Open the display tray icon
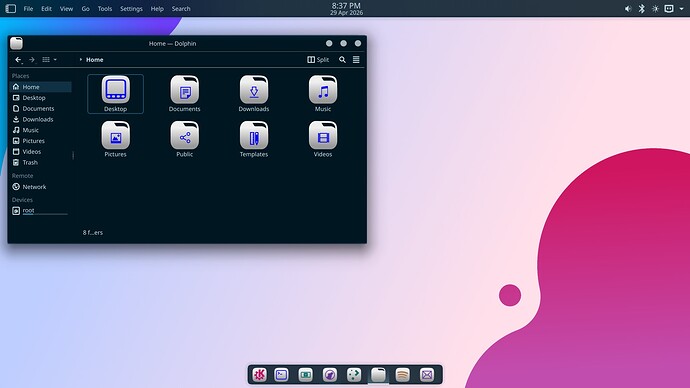The image size is (690, 388). click(669, 9)
